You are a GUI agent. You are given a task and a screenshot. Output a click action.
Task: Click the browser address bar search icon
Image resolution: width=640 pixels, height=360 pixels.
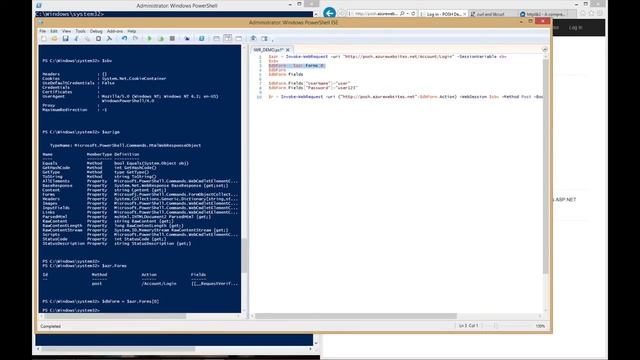(402, 14)
